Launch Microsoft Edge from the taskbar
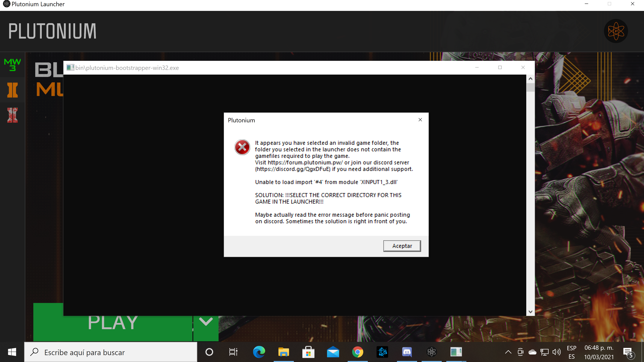 (x=259, y=352)
